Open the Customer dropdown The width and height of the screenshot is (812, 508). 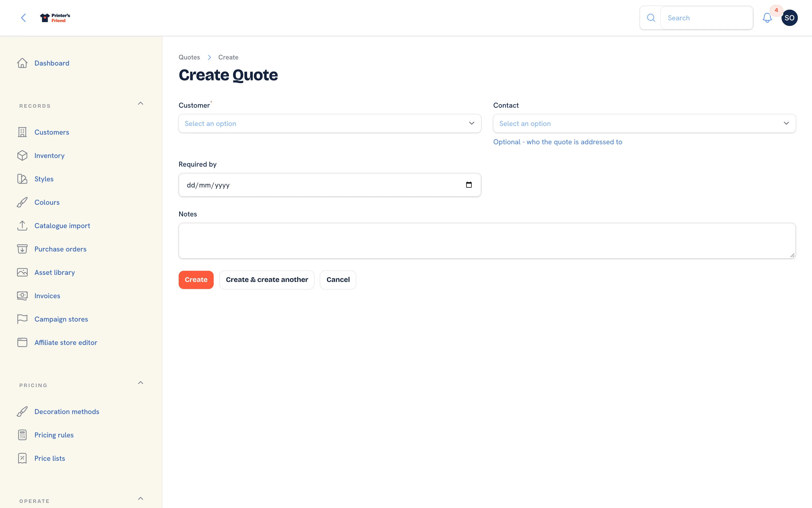coord(330,124)
